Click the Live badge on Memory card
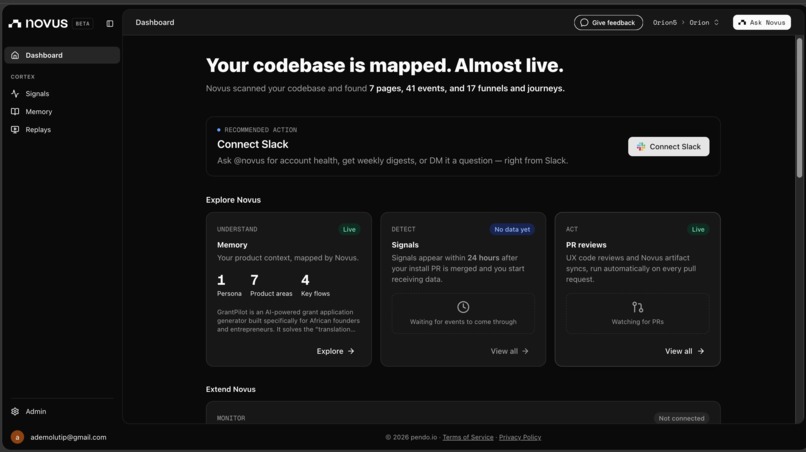 349,229
